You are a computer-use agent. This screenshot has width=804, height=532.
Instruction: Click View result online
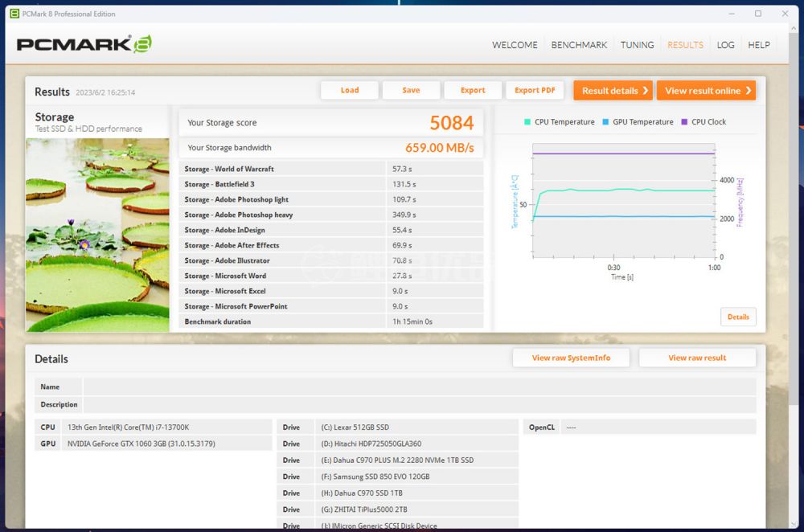(x=706, y=91)
